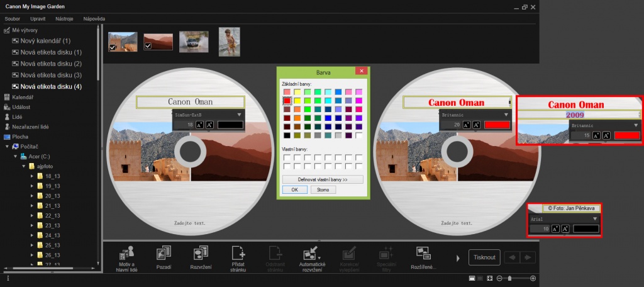Pick the black basic color swatch

point(287,135)
